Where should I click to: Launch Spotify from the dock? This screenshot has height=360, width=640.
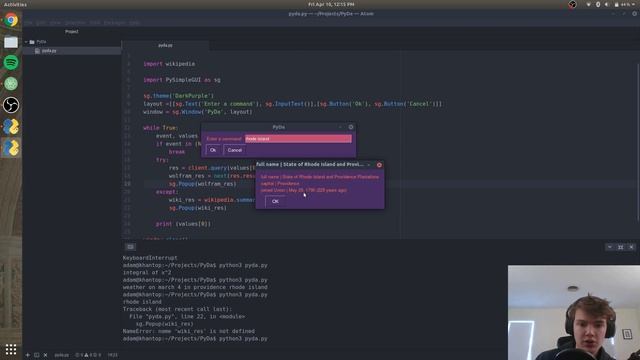[11, 62]
